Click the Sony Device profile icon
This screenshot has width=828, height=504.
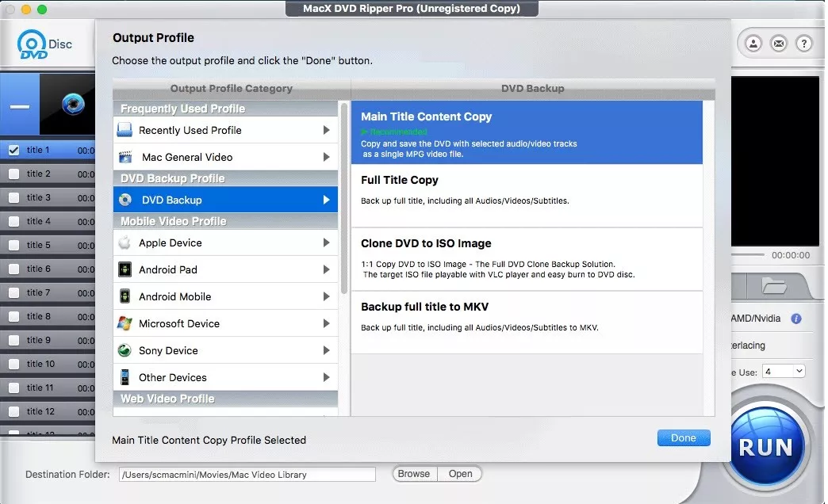click(x=125, y=350)
